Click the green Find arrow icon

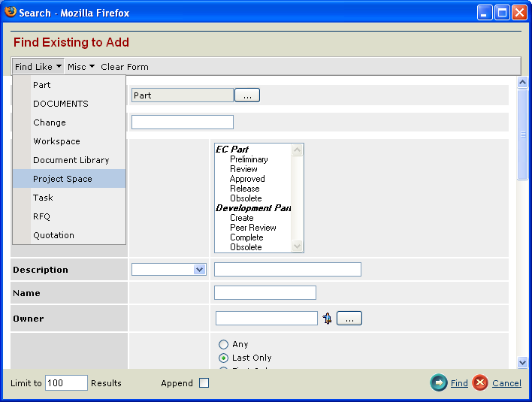[438, 383]
